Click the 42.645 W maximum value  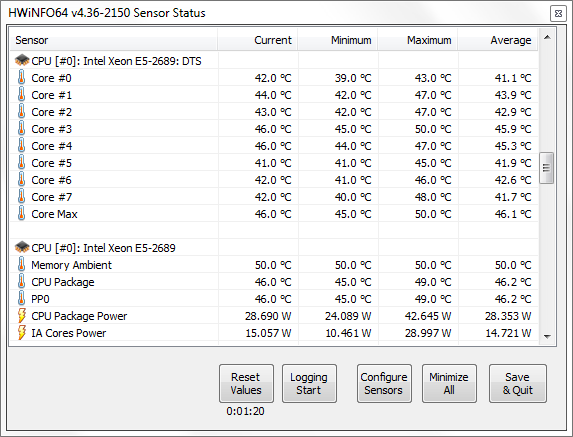click(428, 316)
